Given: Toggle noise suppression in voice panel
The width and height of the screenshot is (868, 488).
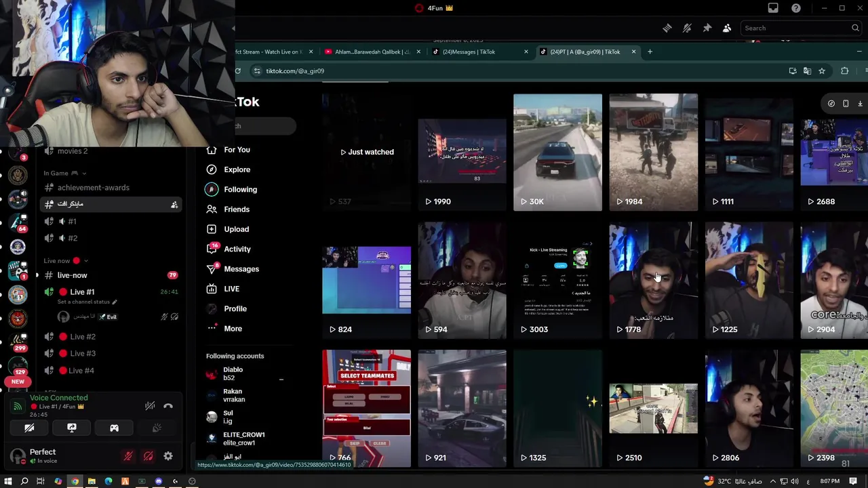Looking at the screenshot, I should click(150, 406).
